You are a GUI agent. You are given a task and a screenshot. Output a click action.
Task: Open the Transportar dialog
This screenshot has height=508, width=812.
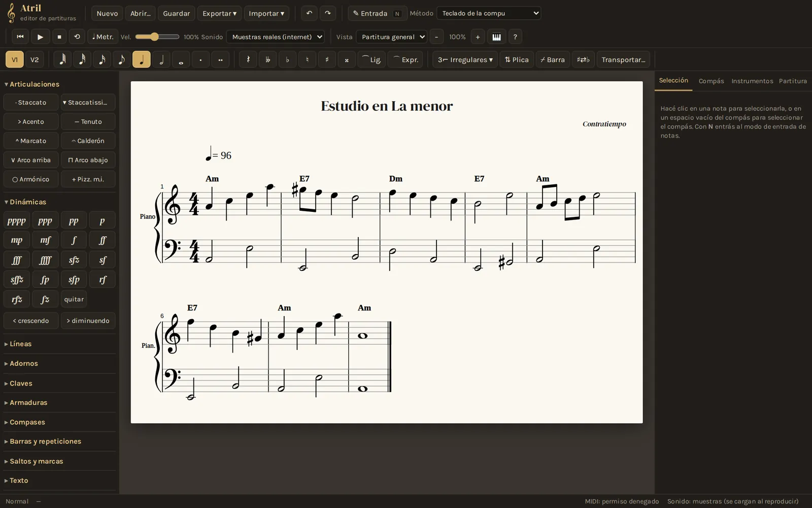coord(623,59)
